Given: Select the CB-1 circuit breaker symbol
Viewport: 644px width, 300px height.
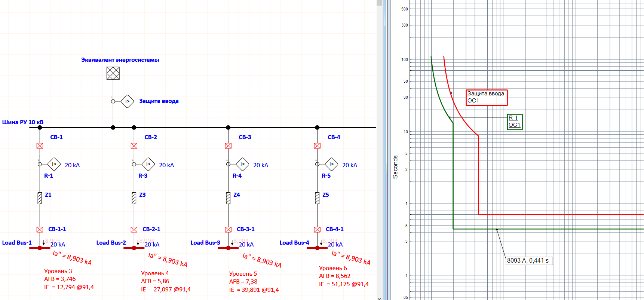Looking at the screenshot, I should pos(40,146).
